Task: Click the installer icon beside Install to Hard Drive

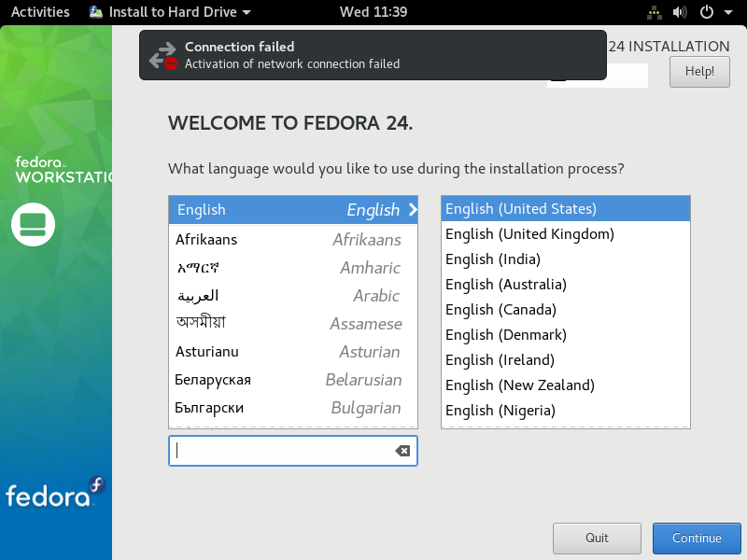Action: coord(96,12)
